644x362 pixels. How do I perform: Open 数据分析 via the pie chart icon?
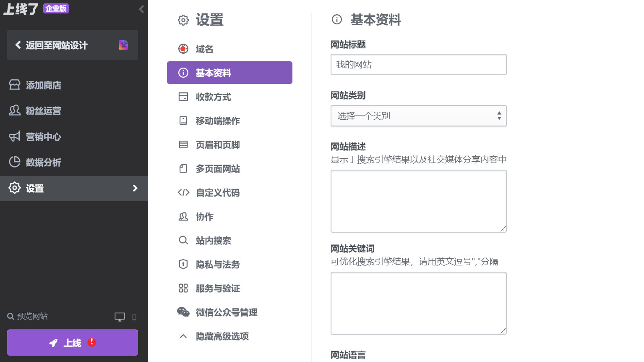coord(14,162)
